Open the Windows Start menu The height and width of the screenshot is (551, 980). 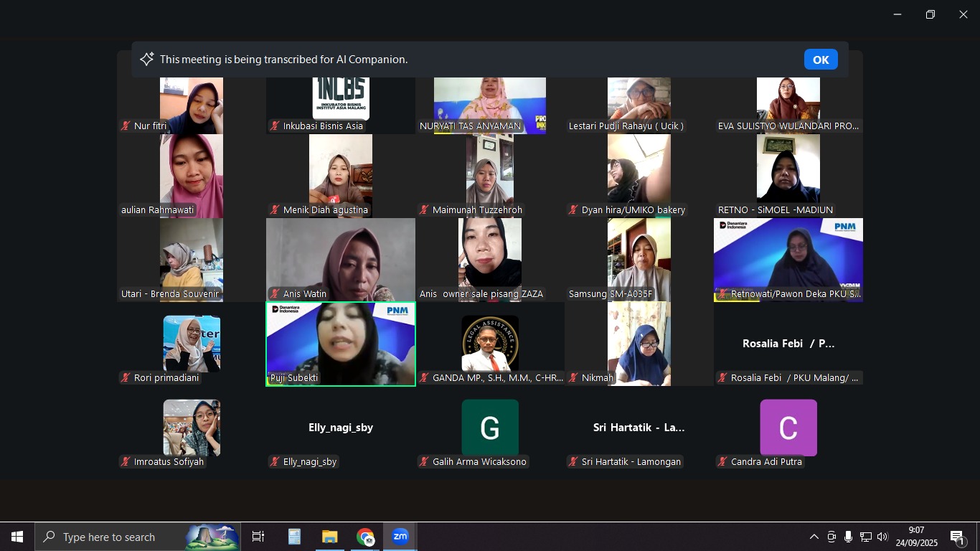point(17,537)
